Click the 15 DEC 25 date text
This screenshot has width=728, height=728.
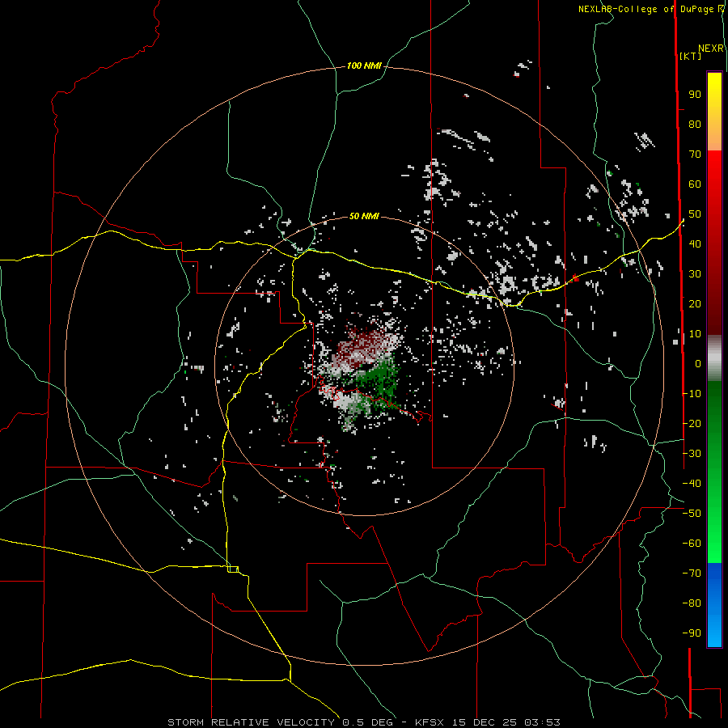pos(484,722)
